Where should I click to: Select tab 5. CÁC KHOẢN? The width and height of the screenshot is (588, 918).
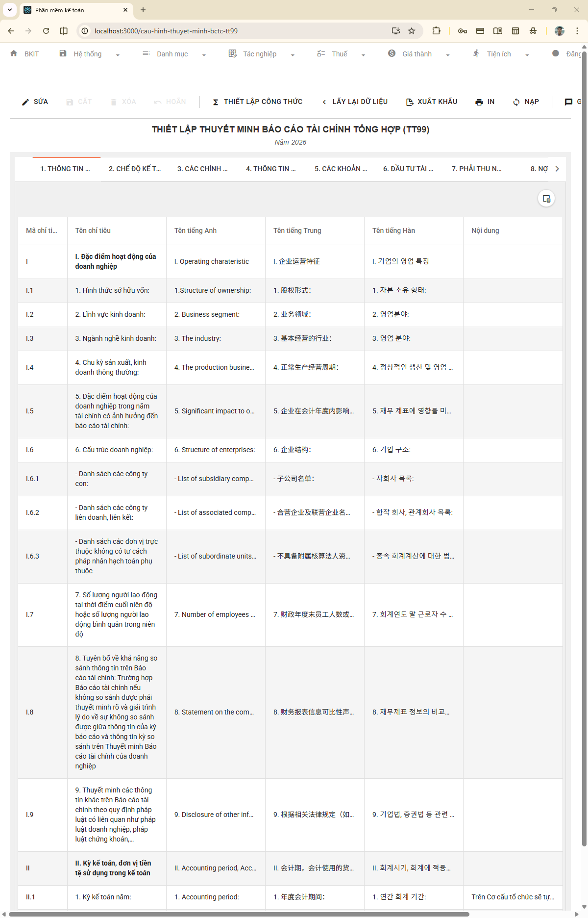click(341, 169)
